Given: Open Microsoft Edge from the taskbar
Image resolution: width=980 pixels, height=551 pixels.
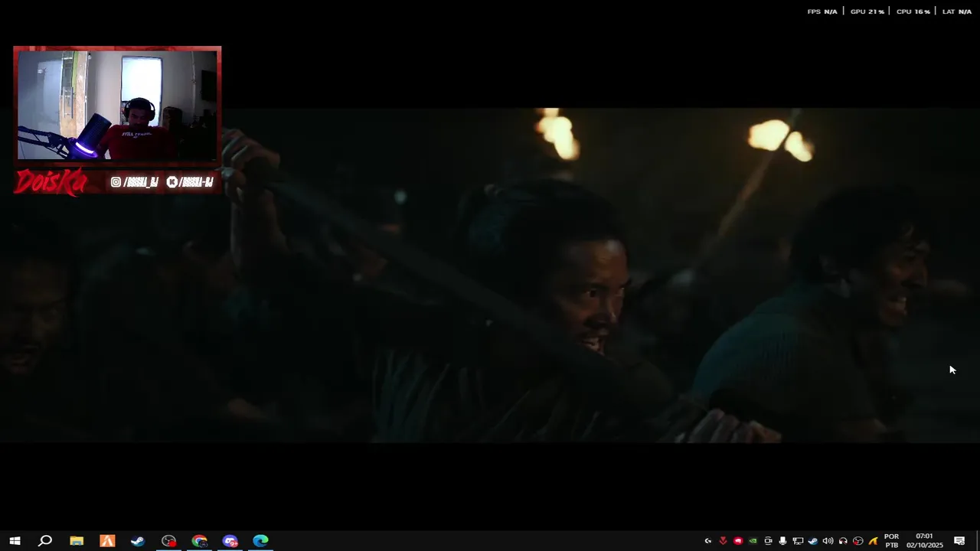Looking at the screenshot, I should [x=260, y=541].
